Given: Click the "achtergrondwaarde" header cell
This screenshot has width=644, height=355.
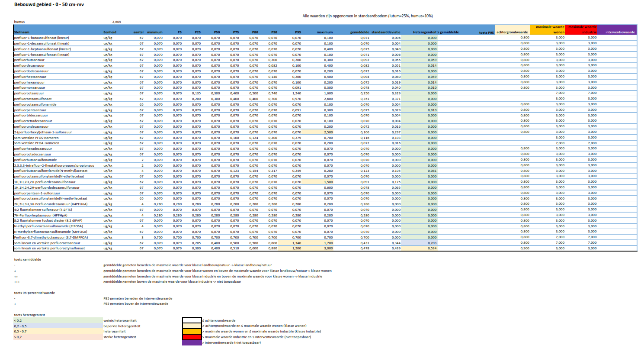Looking at the screenshot, I should tap(512, 32).
